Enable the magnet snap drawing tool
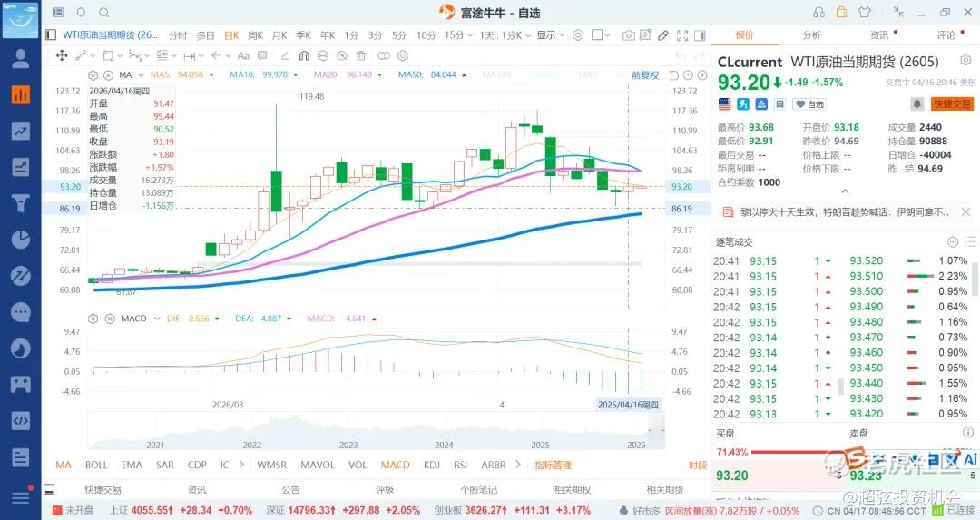 pos(304,55)
